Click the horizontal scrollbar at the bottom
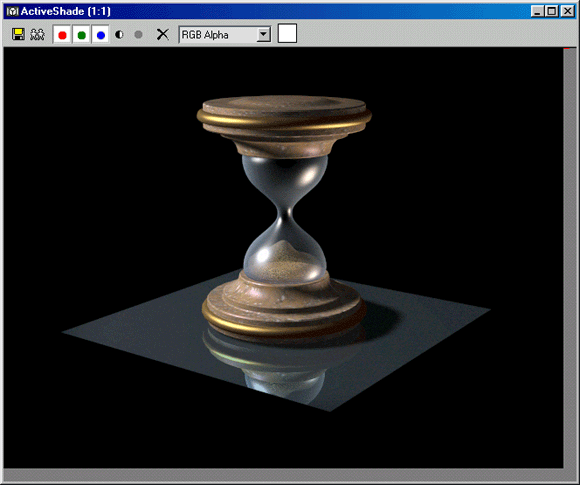This screenshot has width=580, height=485. (283, 475)
